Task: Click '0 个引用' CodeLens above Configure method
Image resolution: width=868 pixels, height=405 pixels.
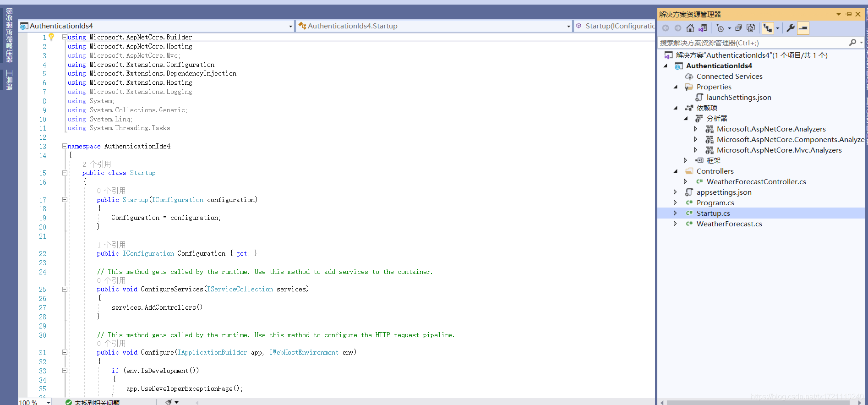Action: point(111,344)
